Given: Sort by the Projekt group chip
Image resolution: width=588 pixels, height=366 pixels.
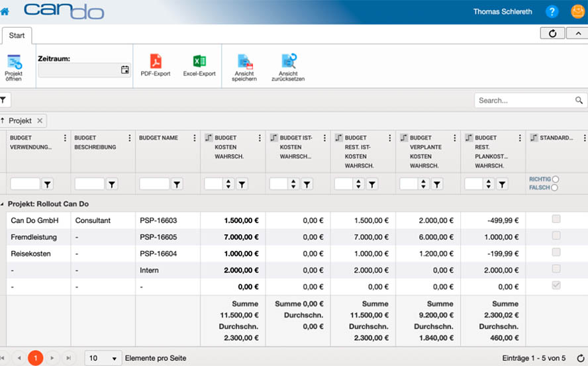Looking at the screenshot, I should click(20, 120).
